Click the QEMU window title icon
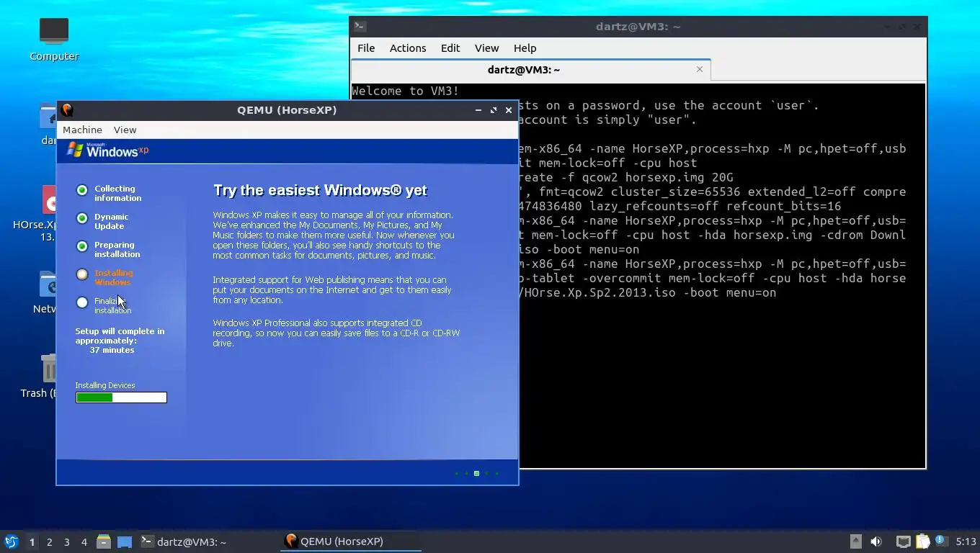 coord(67,110)
